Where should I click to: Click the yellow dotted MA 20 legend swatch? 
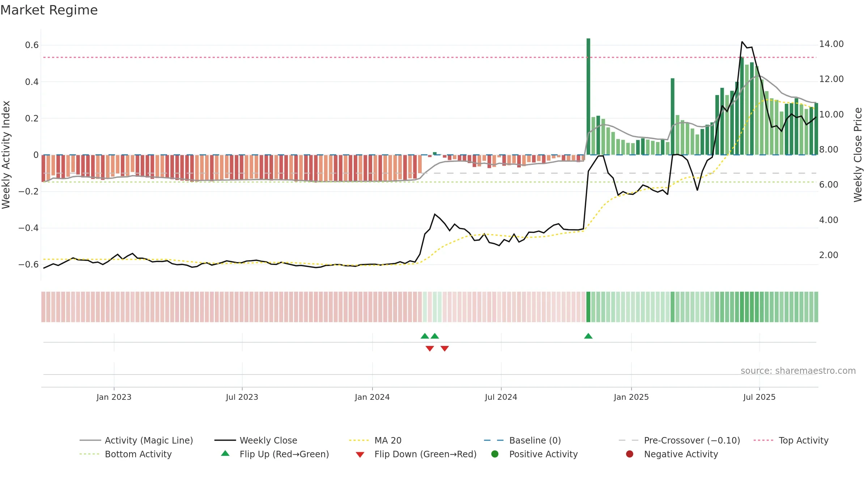(359, 440)
